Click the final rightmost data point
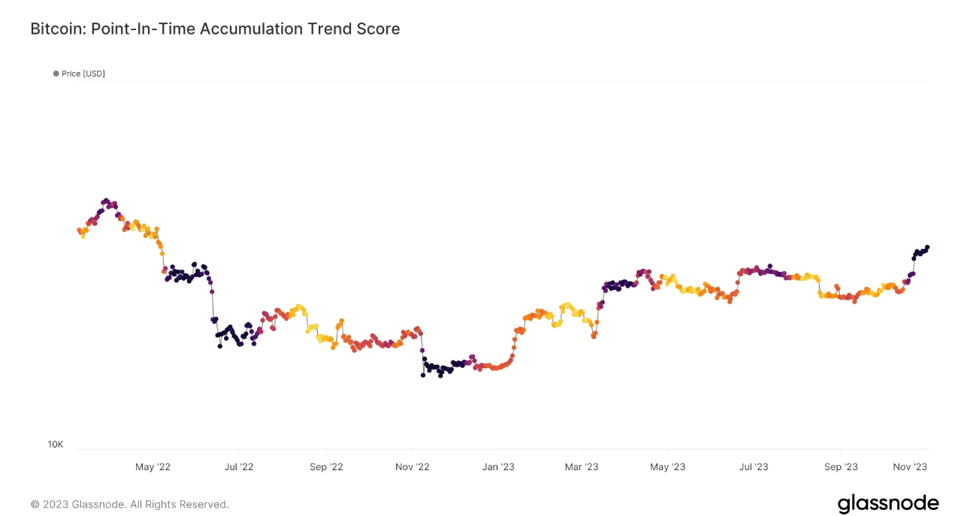The height and width of the screenshot is (516, 980). coord(927,247)
